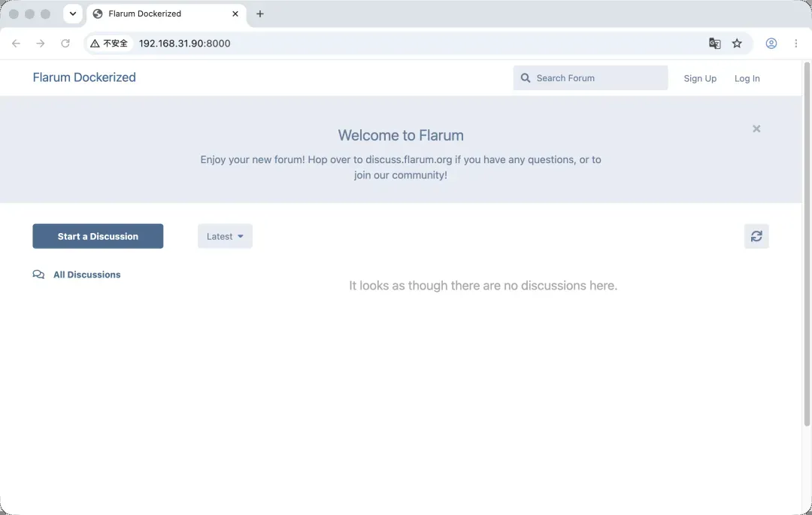
Task: Go back with the browser back arrow
Action: tap(16, 44)
